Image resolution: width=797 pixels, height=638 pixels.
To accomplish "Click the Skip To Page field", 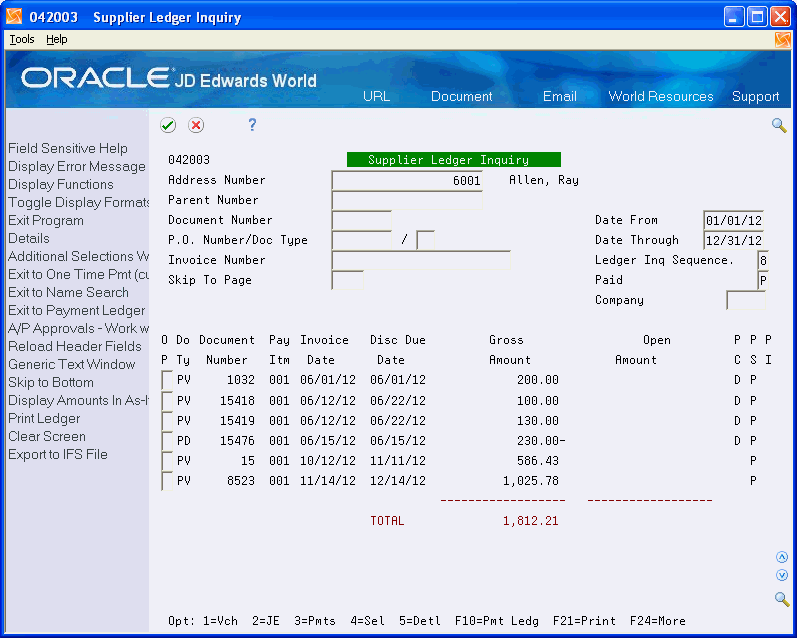I will point(347,281).
